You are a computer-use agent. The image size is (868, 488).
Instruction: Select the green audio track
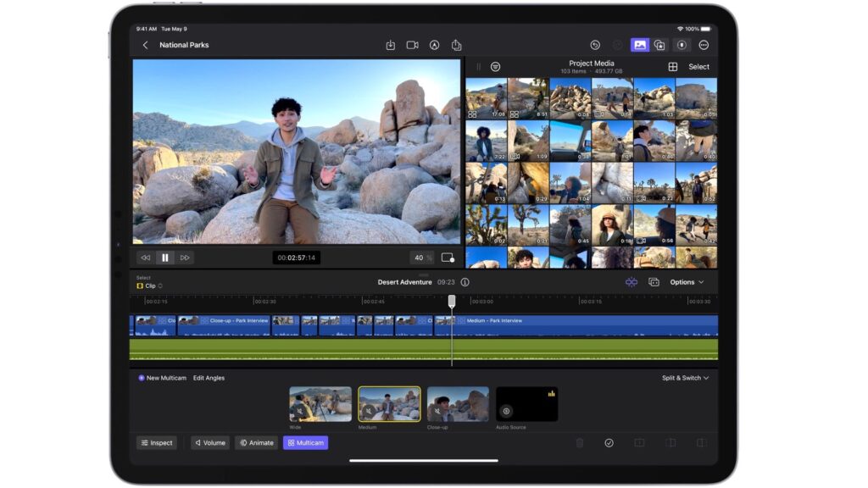[x=424, y=350]
